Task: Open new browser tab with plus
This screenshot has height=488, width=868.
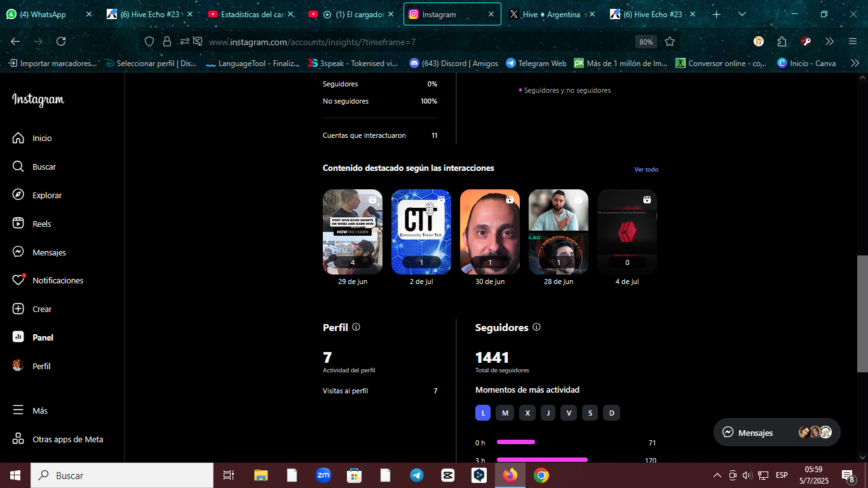Action: 716,14
